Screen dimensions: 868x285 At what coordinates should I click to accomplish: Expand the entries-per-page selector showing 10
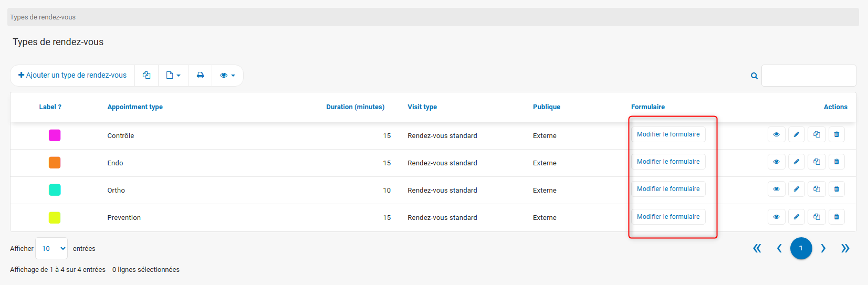(x=51, y=248)
